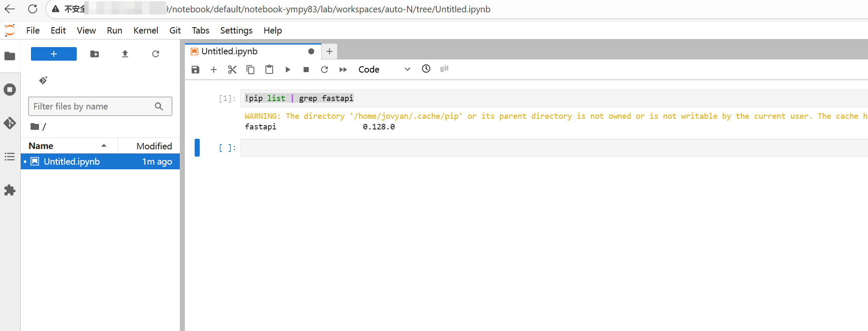Open the Git sidebar panel
This screenshot has height=331, width=868.
[x=10, y=123]
